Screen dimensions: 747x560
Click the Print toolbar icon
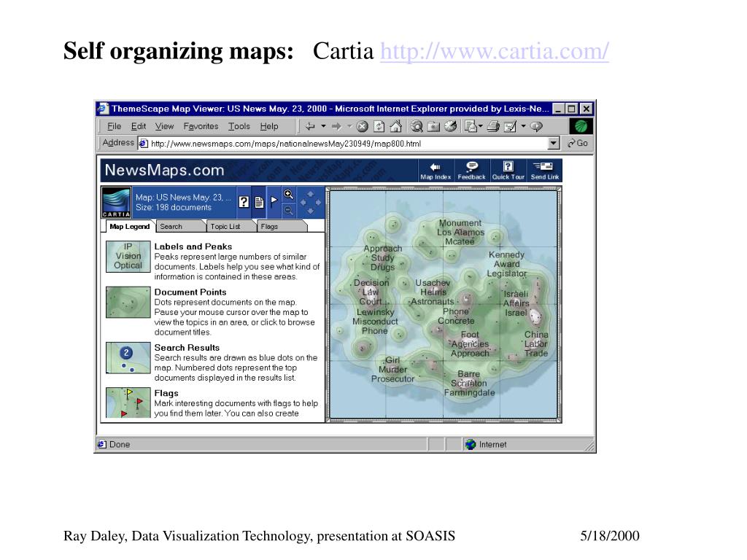click(494, 127)
